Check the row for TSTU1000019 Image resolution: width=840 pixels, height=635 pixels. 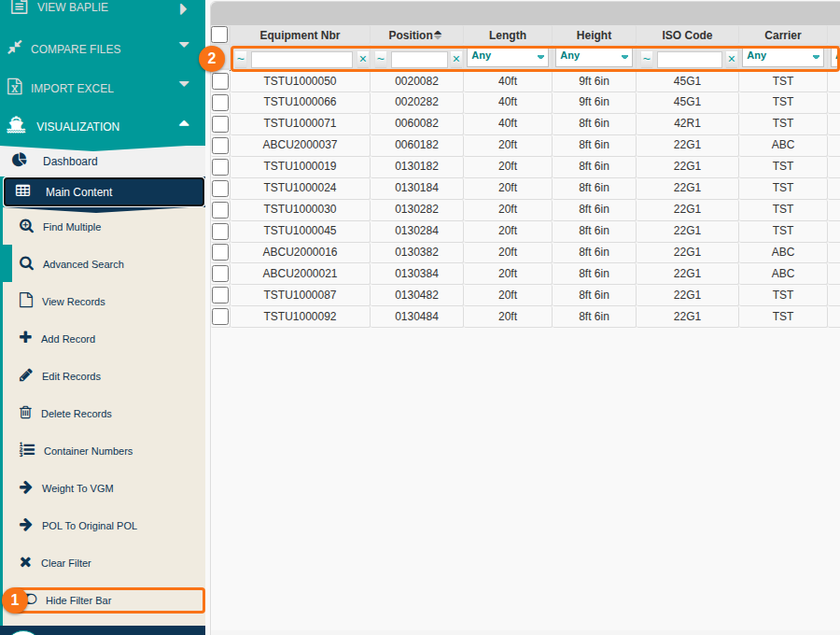(x=220, y=166)
